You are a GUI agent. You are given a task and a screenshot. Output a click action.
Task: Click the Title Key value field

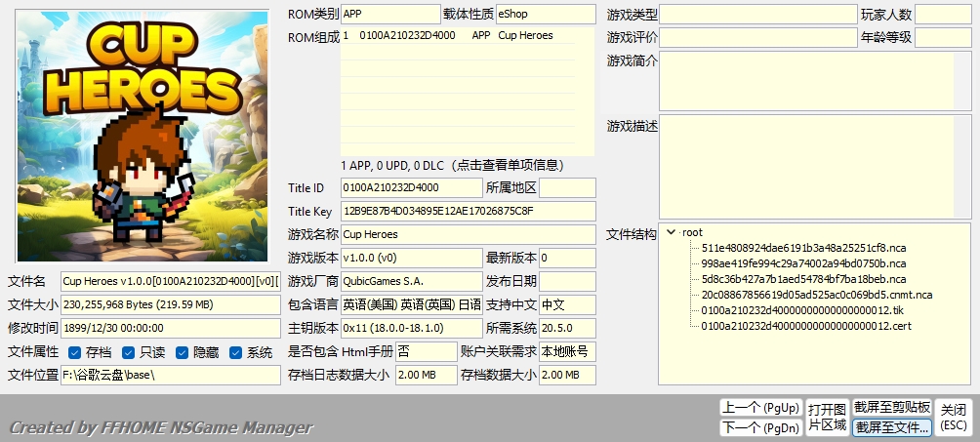tap(468, 211)
